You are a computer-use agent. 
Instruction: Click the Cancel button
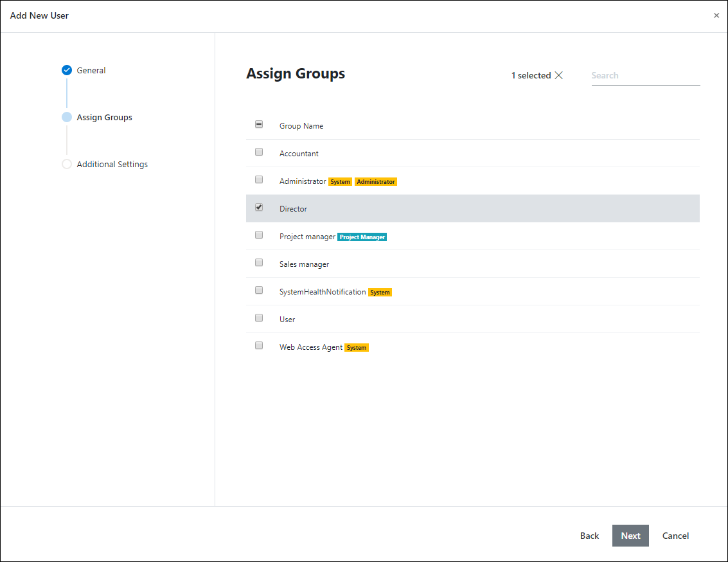tap(675, 536)
